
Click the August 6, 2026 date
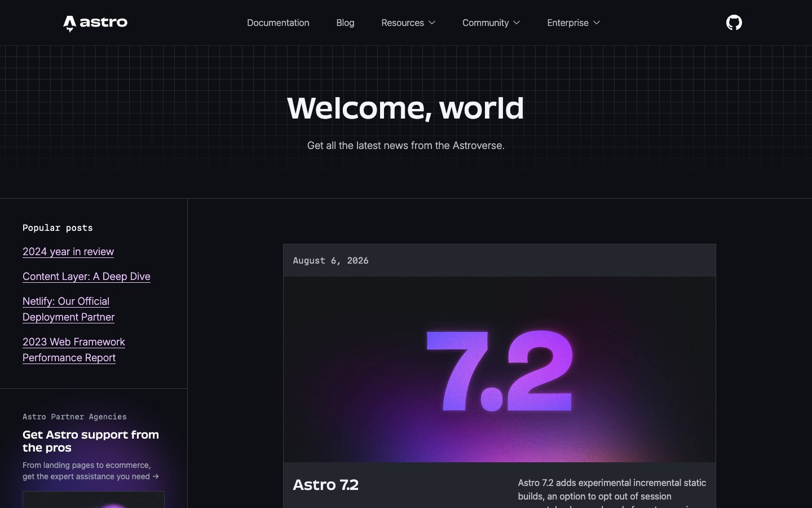coord(330,260)
